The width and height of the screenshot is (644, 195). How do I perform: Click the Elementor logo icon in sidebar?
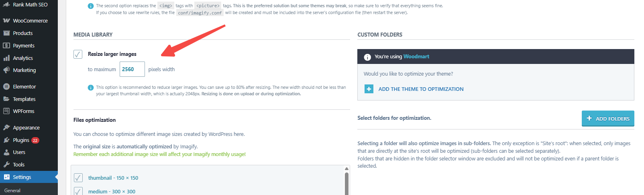tap(6, 86)
